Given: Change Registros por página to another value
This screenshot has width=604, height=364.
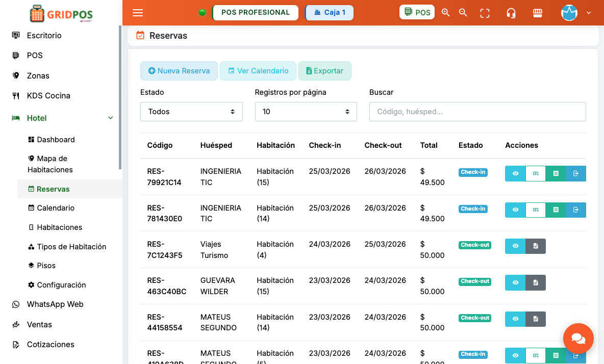Looking at the screenshot, I should tap(306, 111).
